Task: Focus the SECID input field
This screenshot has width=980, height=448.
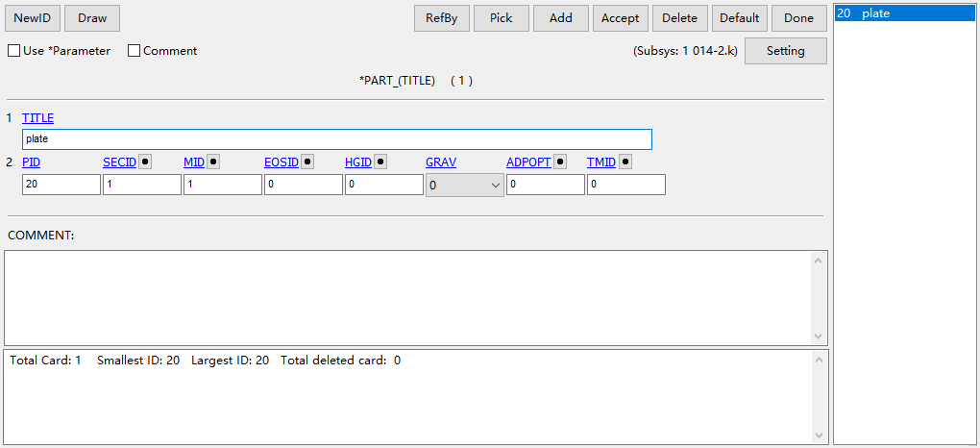Action: (142, 185)
